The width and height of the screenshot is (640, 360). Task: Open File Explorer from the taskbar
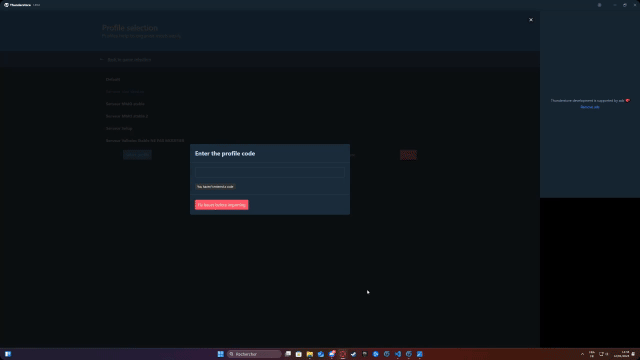click(310, 354)
